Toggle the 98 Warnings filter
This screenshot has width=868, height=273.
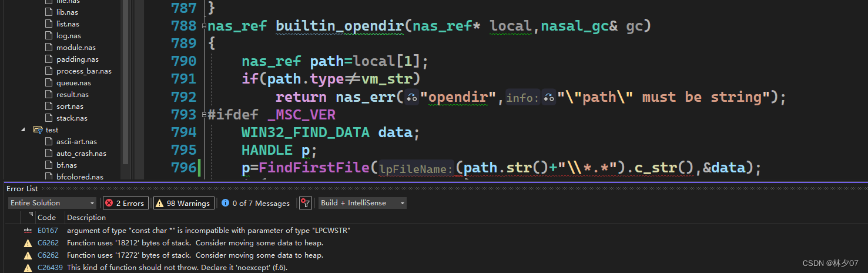tap(183, 203)
